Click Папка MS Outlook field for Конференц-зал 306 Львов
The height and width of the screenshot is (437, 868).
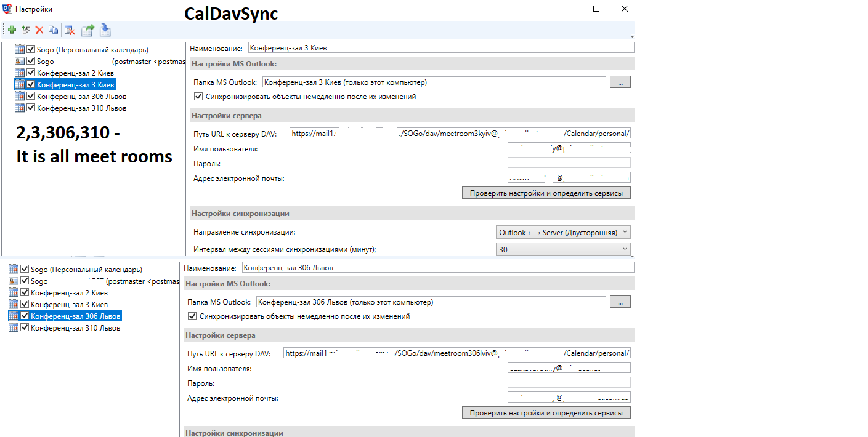pyautogui.click(x=431, y=302)
